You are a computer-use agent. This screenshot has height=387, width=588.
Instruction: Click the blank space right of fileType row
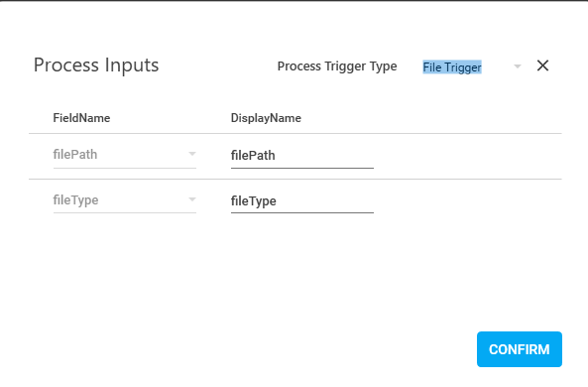(x=468, y=201)
